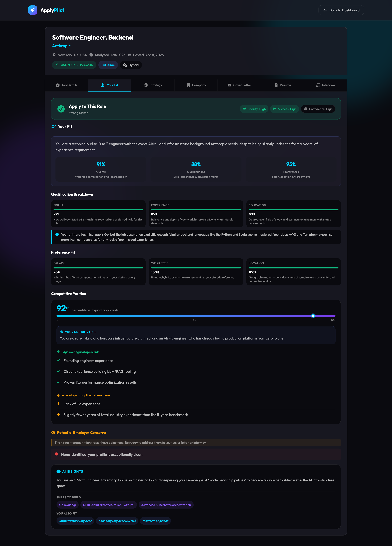The image size is (392, 546).
Task: Click the fingerprint icon beside Your Unique Value
Action: (62, 332)
